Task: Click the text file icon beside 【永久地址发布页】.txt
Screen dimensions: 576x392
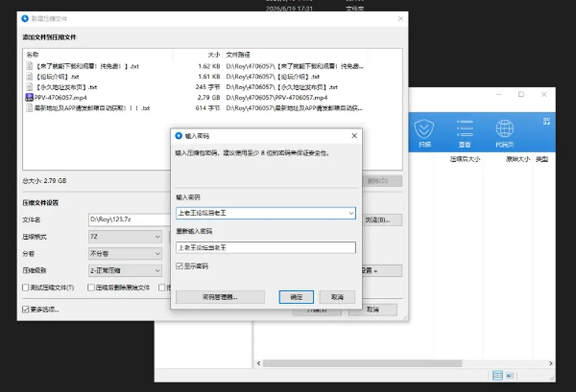Action: [x=29, y=87]
